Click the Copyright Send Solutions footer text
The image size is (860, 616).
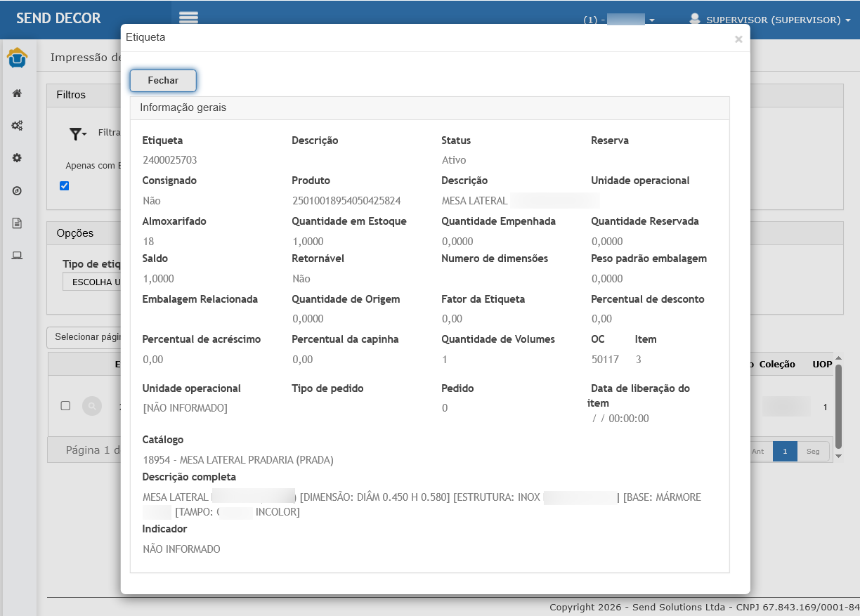click(x=705, y=607)
